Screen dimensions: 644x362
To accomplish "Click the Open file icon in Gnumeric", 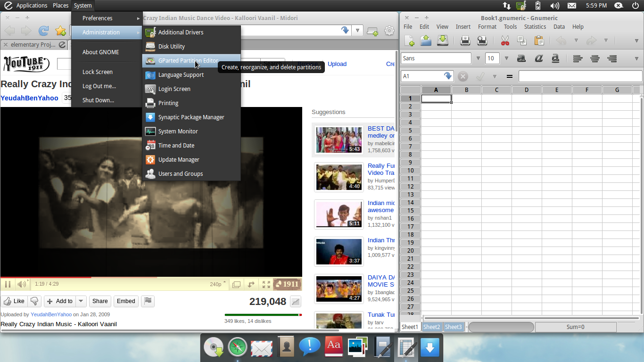I will point(426,41).
